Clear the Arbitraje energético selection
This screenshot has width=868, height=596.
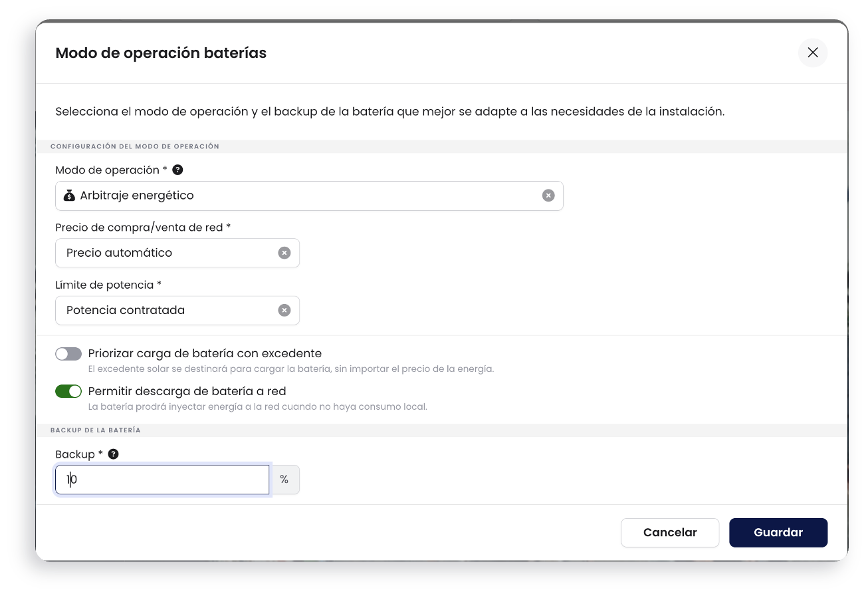(x=548, y=196)
